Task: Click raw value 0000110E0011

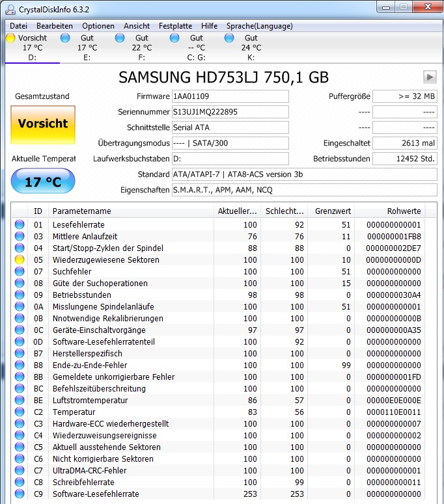Action: point(393,412)
